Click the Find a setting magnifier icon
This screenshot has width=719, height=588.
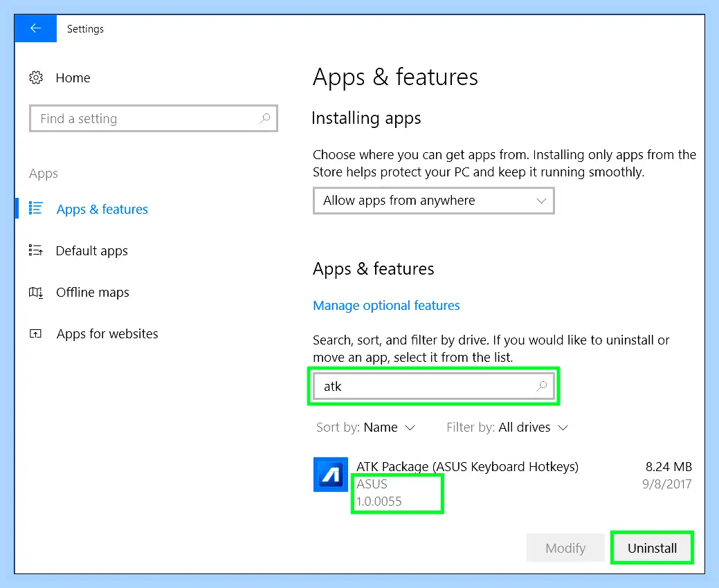point(264,119)
